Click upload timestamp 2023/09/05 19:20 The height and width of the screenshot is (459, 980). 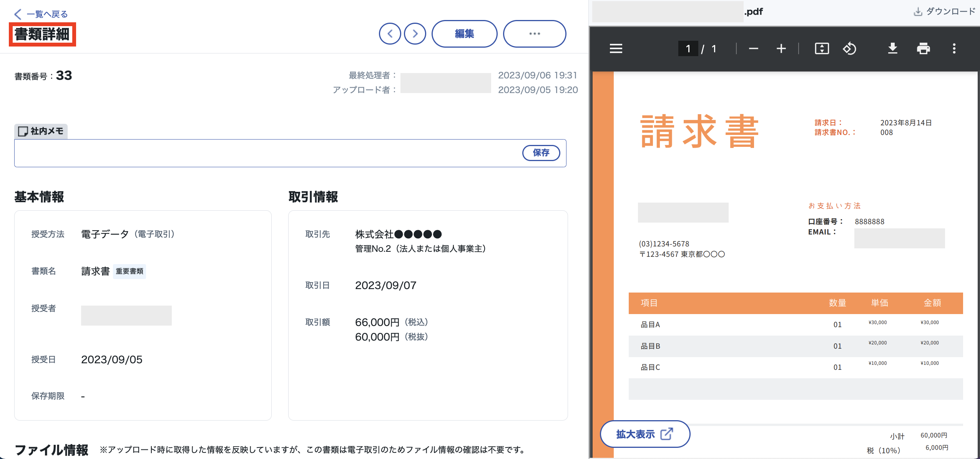tap(538, 90)
